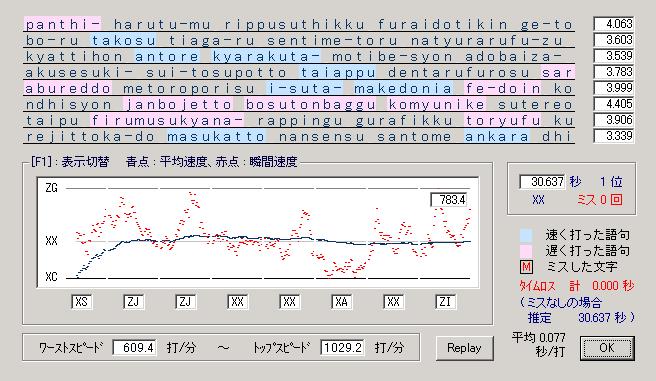Image resolution: width=656 pixels, height=381 pixels.
Task: Click the 30.637 seconds total time field
Action: 542,182
